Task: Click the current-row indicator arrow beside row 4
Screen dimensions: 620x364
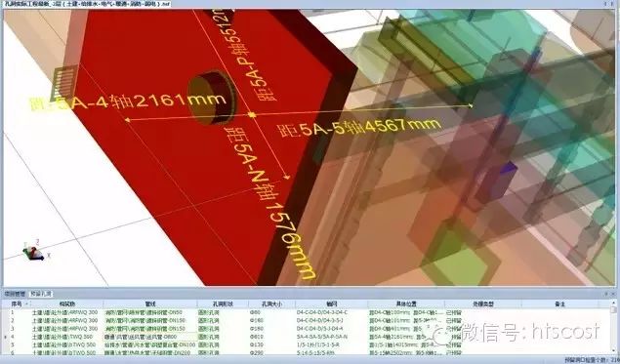Action: tap(5, 337)
